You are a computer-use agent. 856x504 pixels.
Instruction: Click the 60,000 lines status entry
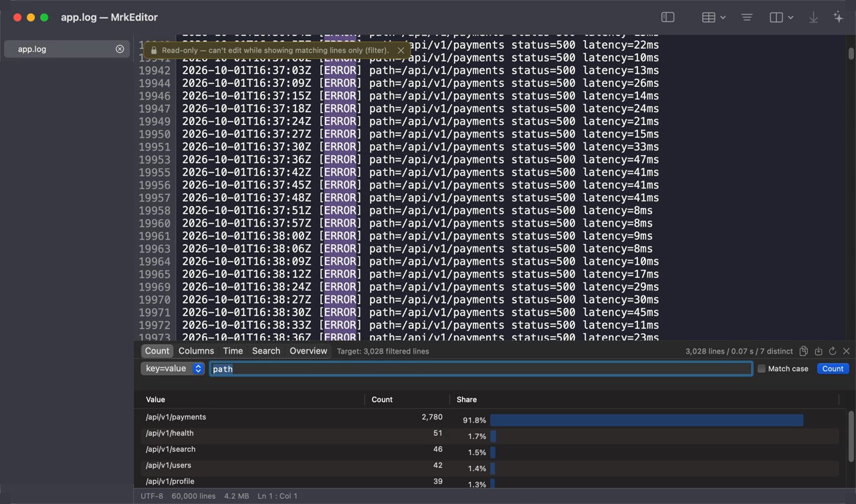point(193,496)
